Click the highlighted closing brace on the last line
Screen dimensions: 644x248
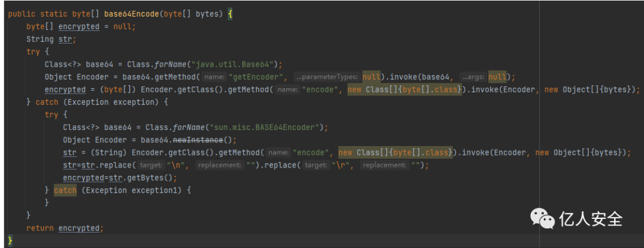pyautogui.click(x=10, y=241)
